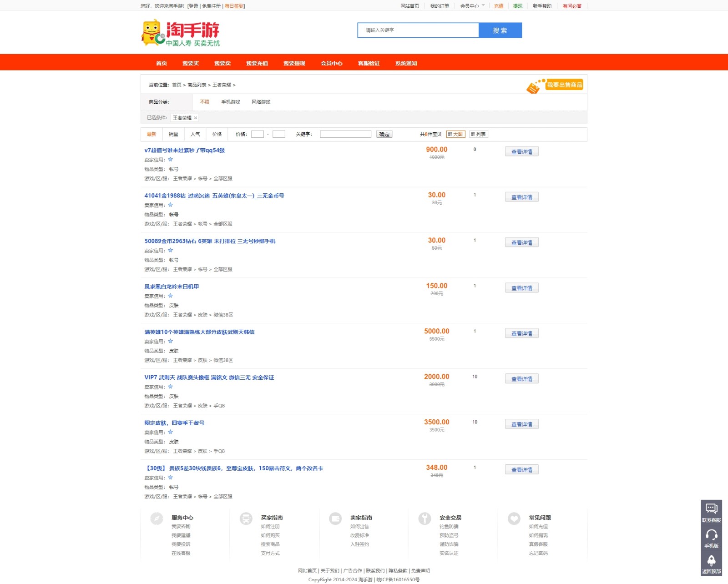Viewport: 728px width, 584px height.
Task: Click the 买家指南 icon
Action: tap(246, 519)
